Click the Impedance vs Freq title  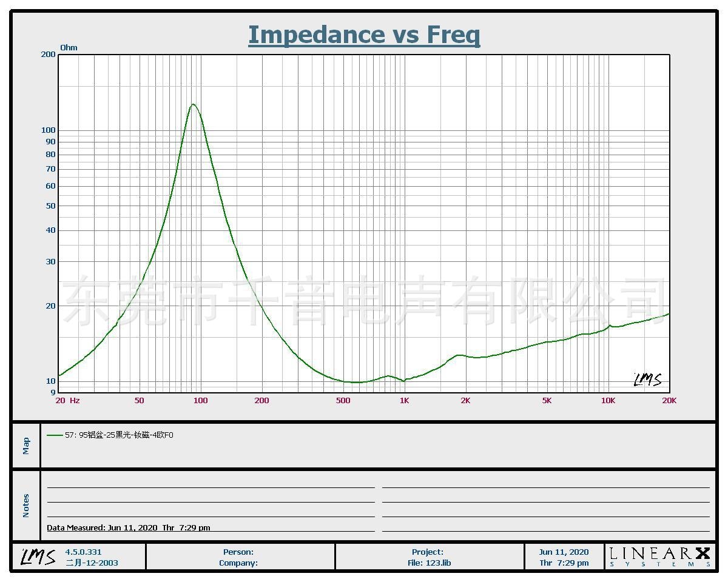pyautogui.click(x=364, y=35)
